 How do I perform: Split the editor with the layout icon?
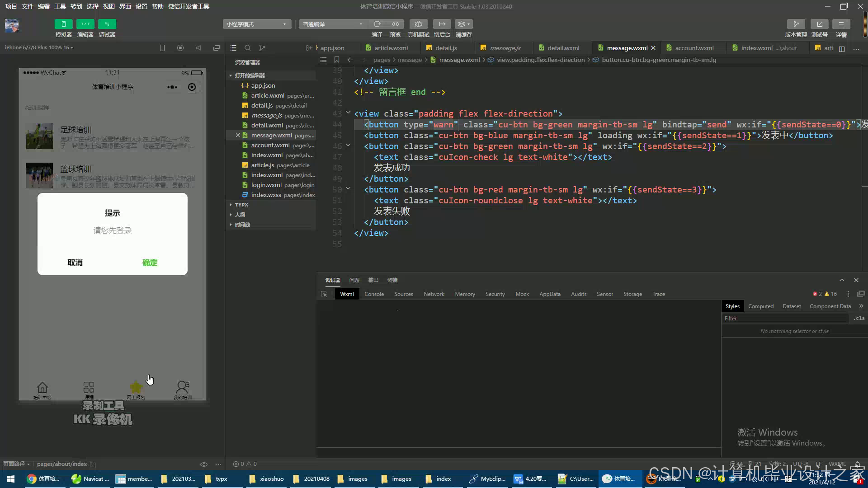coord(841,48)
